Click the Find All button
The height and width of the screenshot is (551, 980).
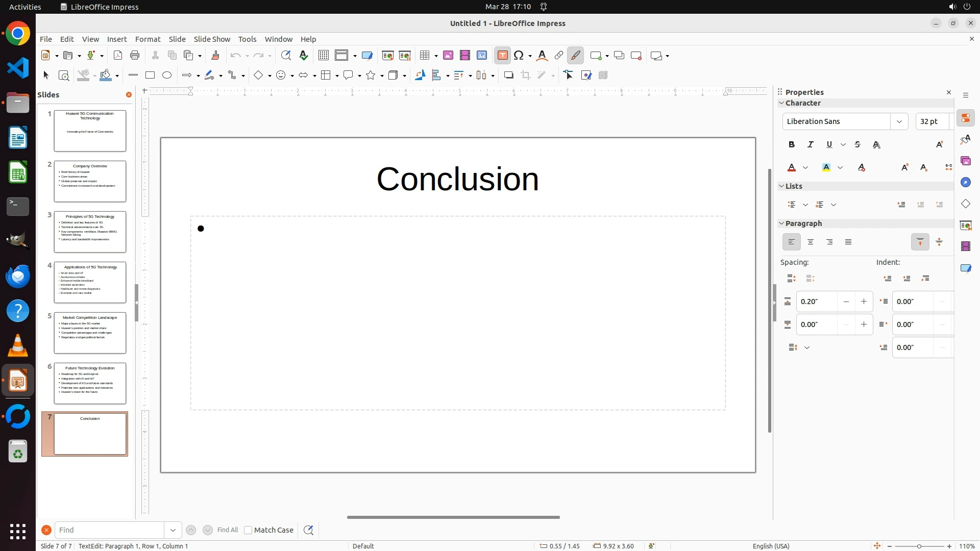coord(228,530)
